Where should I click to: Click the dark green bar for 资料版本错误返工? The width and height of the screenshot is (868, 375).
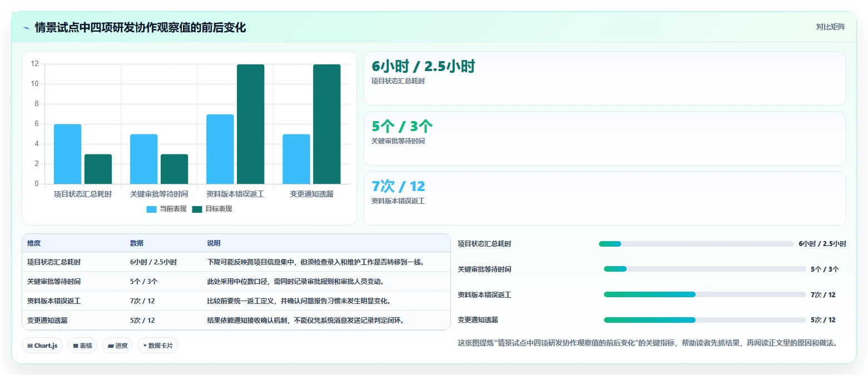[250, 124]
